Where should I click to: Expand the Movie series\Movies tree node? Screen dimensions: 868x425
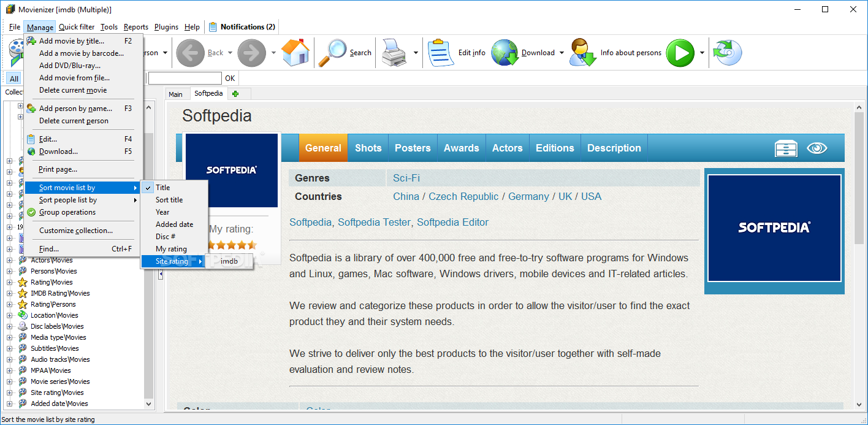pyautogui.click(x=9, y=381)
